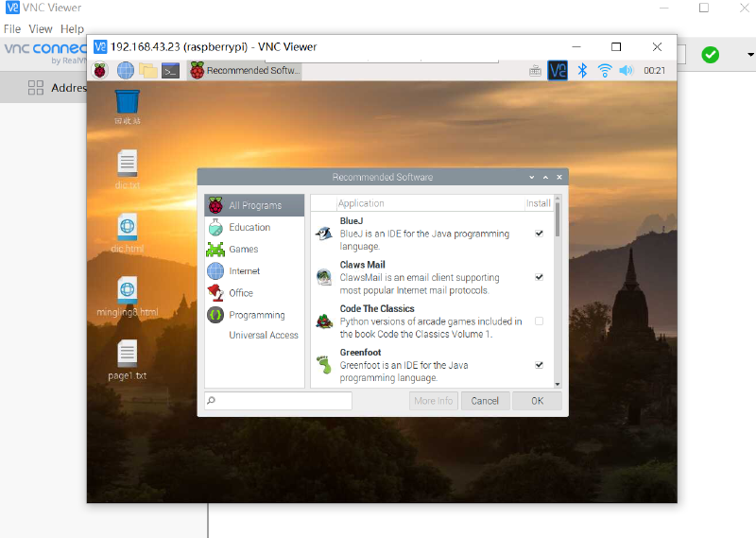Open the File menu in VNC Viewer
Viewport: 756px width, 538px height.
[x=12, y=29]
